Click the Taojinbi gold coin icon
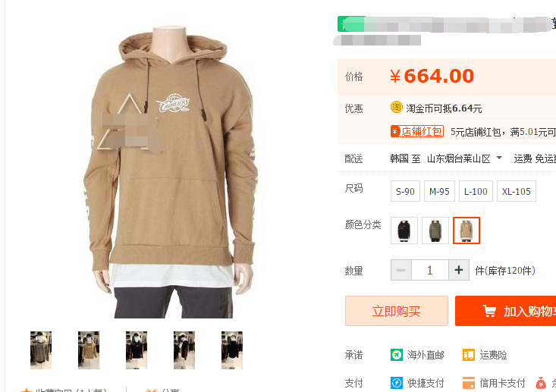The image size is (556, 392). coord(397,107)
